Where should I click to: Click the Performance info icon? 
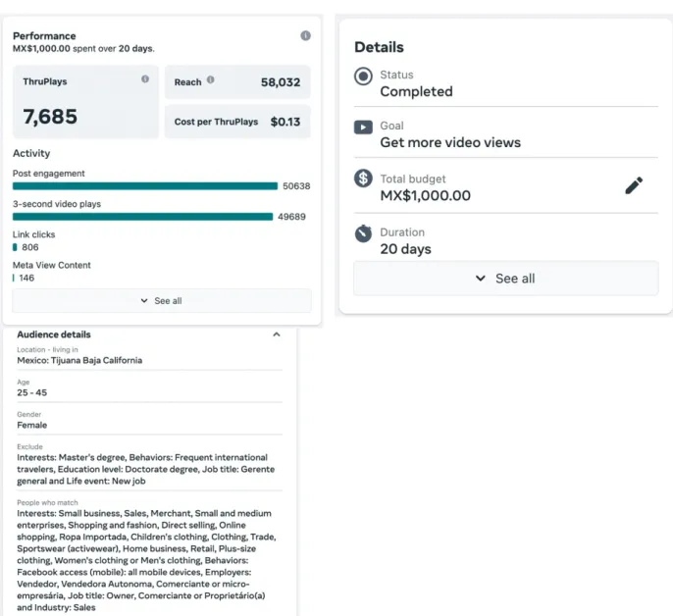click(305, 35)
